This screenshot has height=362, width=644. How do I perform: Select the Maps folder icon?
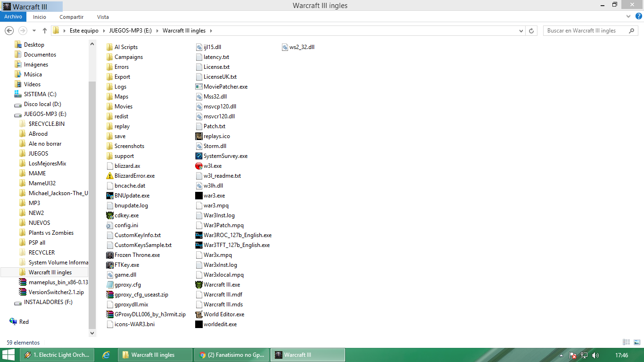(110, 97)
